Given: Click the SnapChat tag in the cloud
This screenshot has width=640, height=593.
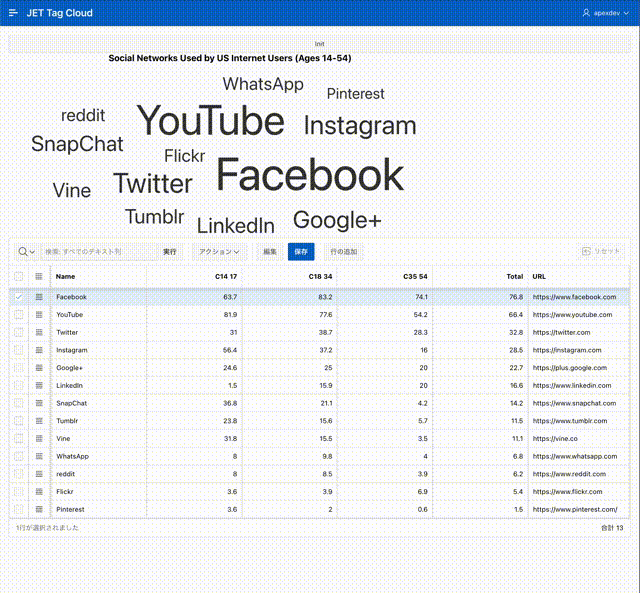Looking at the screenshot, I should pos(77,144).
